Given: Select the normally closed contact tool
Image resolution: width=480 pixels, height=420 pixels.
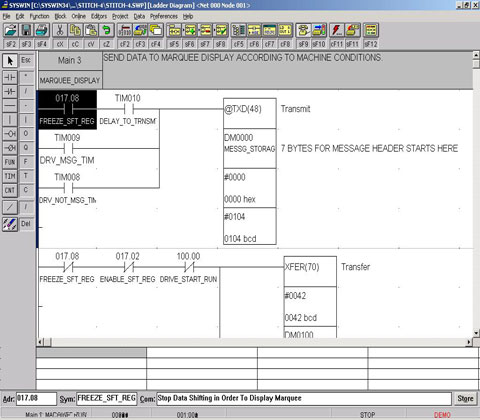Looking at the screenshot, I should point(10,91).
